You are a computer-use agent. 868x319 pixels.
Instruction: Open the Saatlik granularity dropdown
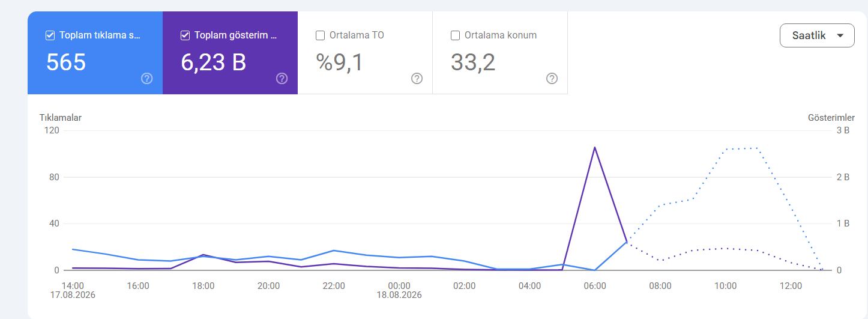(x=817, y=35)
